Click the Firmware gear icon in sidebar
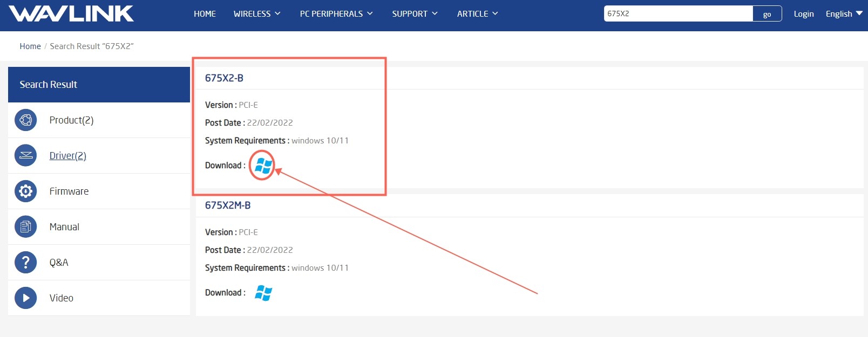 coord(25,191)
